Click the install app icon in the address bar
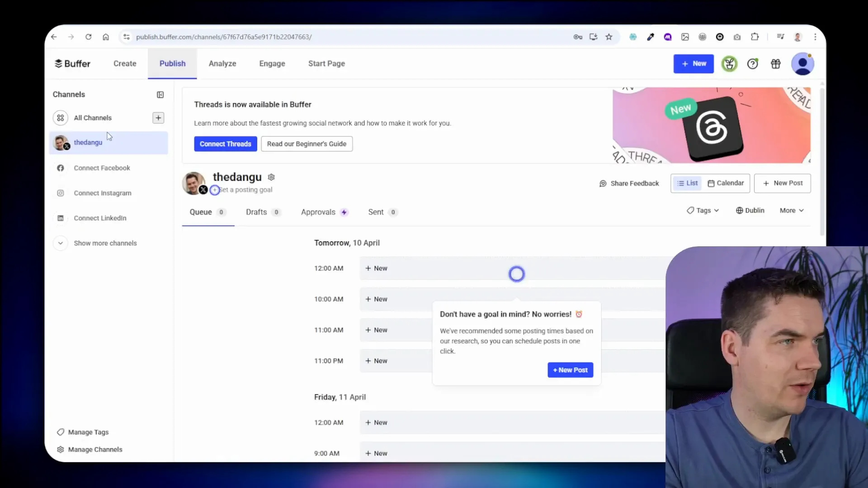 pyautogui.click(x=593, y=37)
